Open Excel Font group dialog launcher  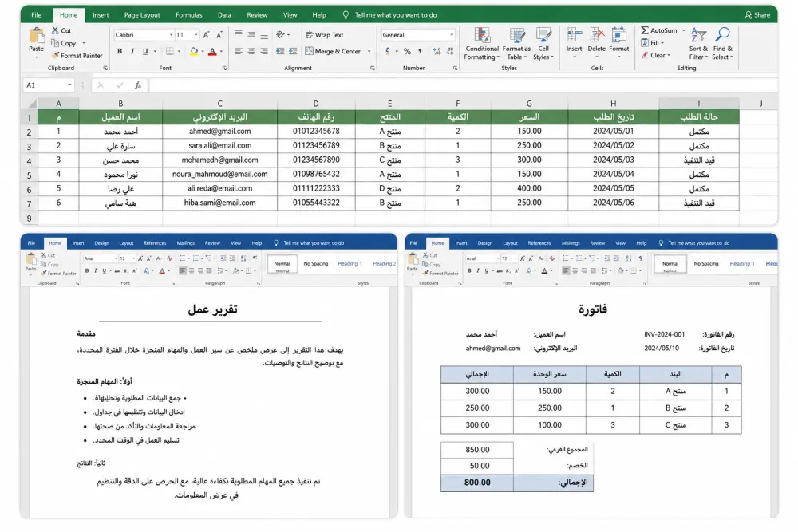pos(224,68)
